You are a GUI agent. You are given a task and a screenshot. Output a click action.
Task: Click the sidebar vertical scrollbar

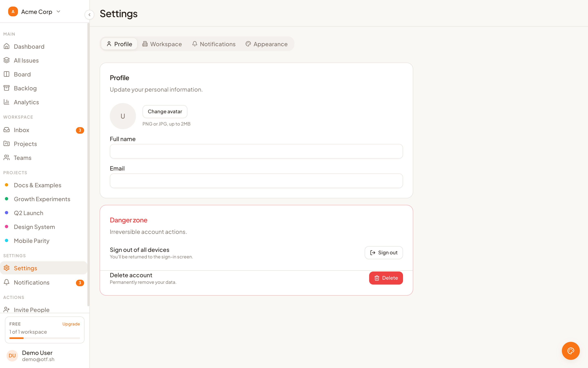tap(88, 165)
